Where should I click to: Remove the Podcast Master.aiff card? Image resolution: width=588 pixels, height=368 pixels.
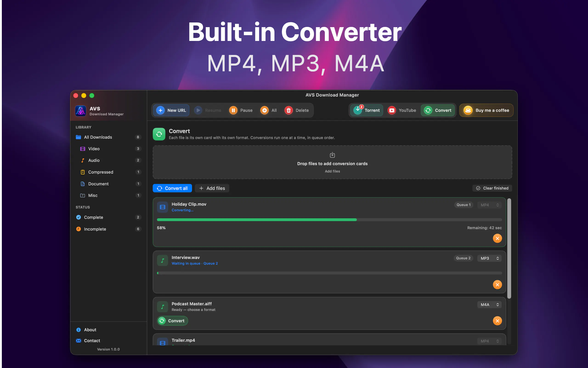tap(497, 321)
